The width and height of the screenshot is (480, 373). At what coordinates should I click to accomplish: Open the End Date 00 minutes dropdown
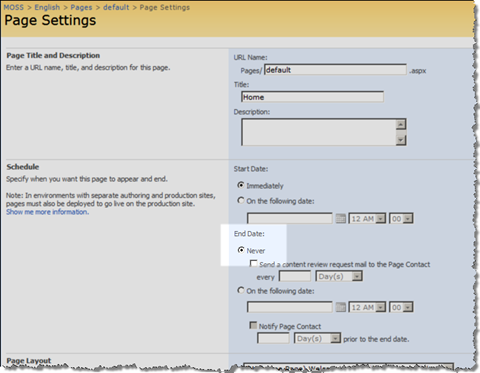(401, 307)
